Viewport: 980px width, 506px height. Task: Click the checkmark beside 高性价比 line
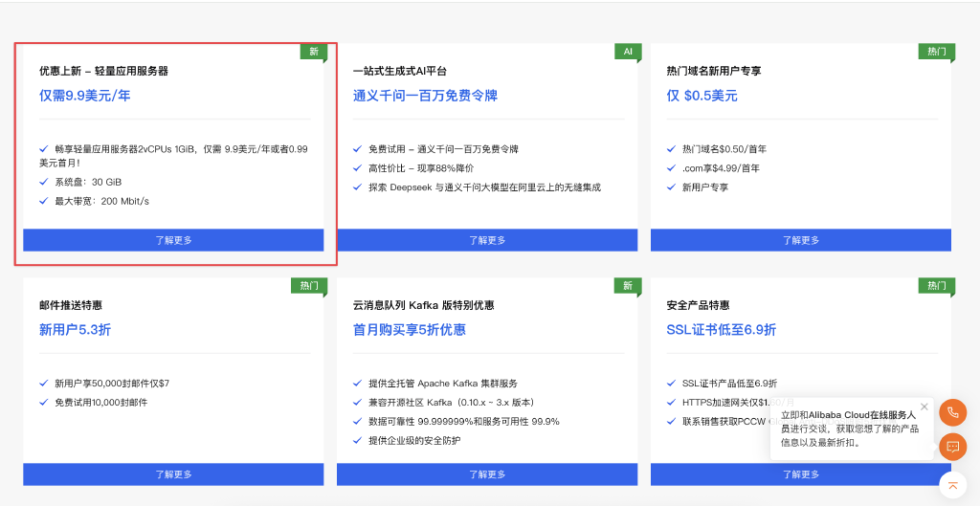pos(358,168)
